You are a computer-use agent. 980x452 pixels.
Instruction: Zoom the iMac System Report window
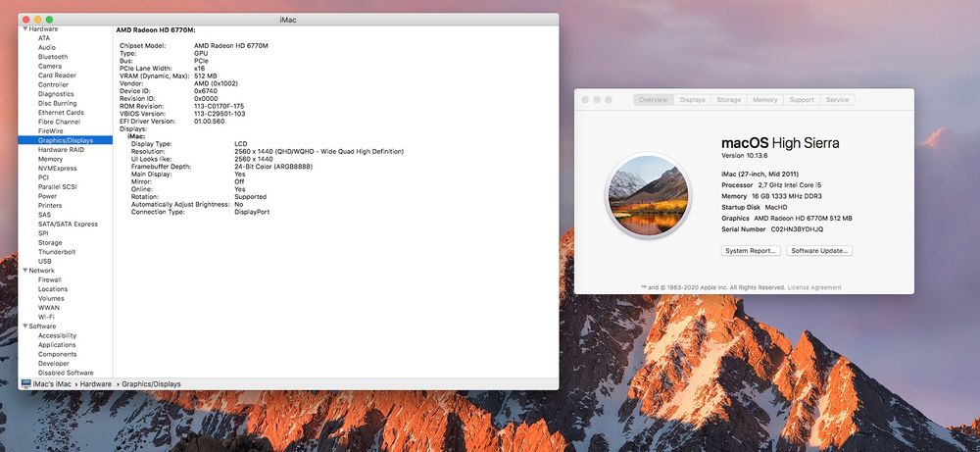click(49, 20)
